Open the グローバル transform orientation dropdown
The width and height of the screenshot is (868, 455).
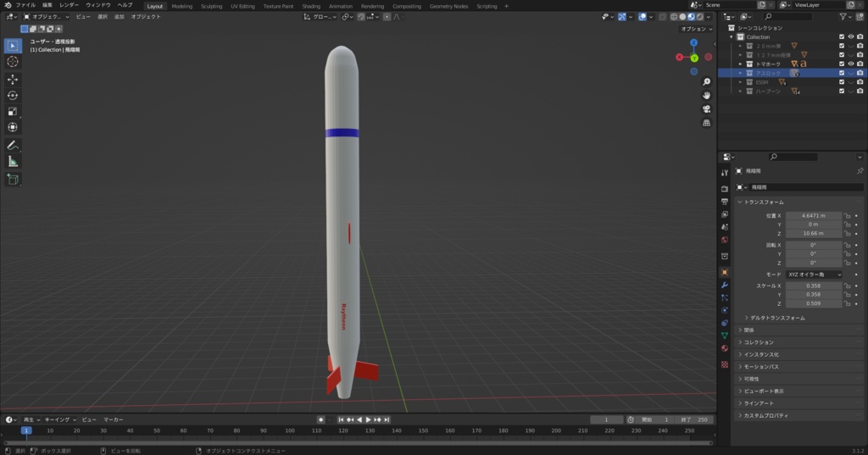tap(320, 17)
